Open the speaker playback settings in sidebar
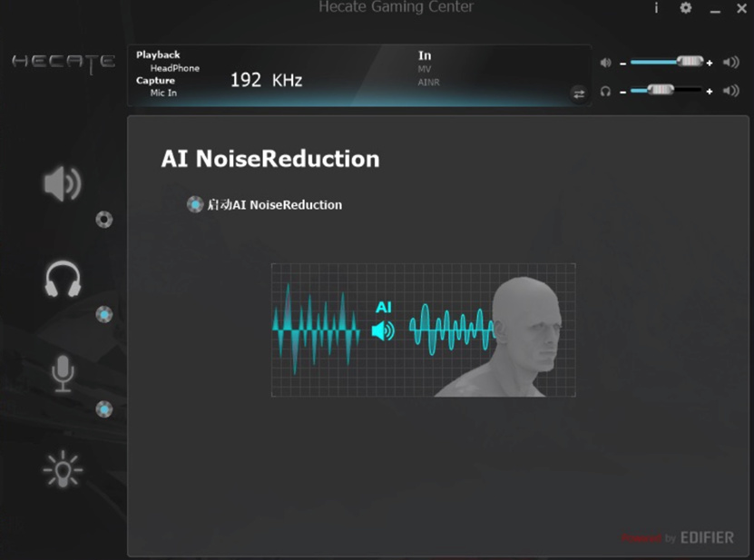 [63, 183]
